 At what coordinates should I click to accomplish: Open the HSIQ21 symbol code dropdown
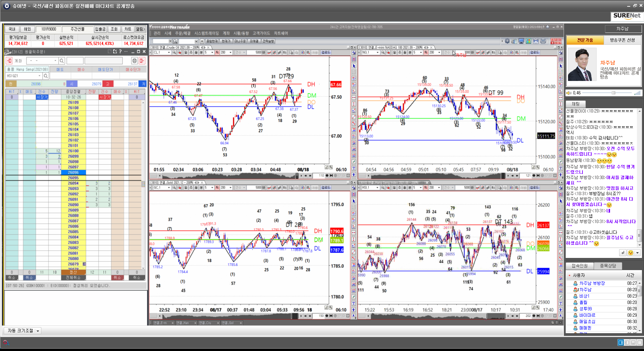39,76
